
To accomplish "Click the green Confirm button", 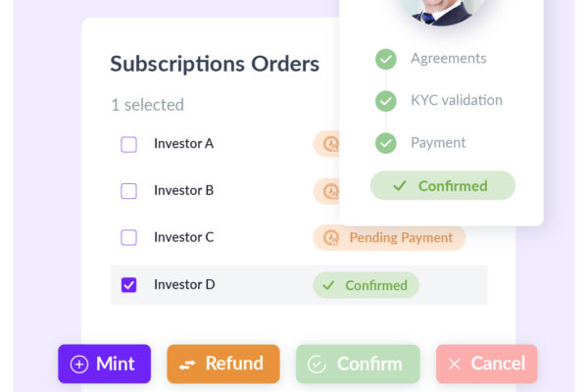I will [358, 364].
